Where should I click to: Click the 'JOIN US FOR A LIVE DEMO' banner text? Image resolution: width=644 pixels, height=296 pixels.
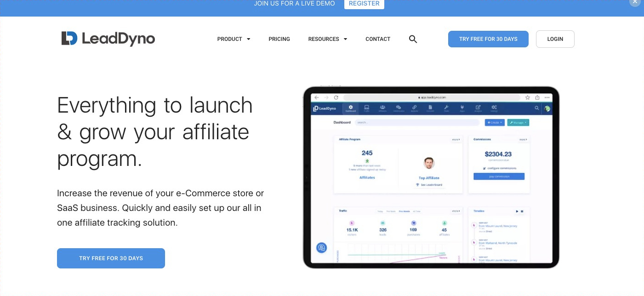click(295, 4)
